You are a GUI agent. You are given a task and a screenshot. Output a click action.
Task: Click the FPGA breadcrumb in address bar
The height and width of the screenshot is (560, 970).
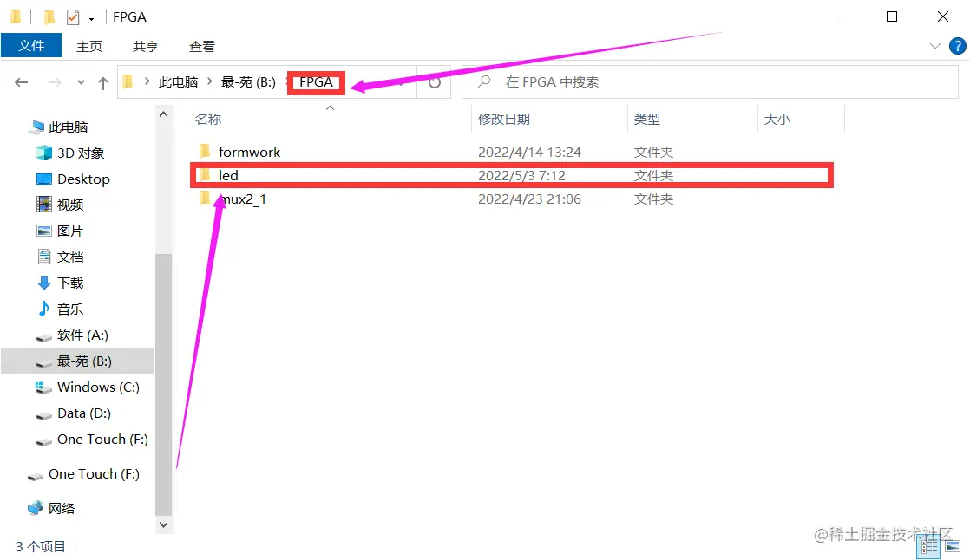pyautogui.click(x=316, y=82)
